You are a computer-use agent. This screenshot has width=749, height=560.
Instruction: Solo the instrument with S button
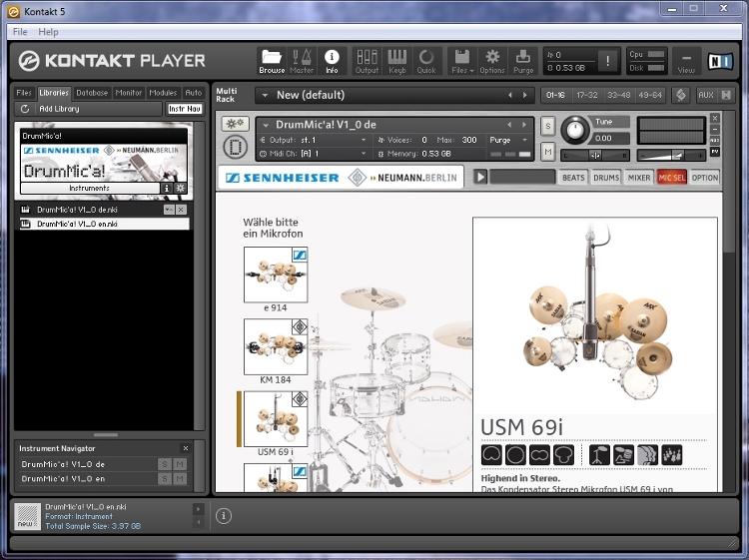pos(548,127)
